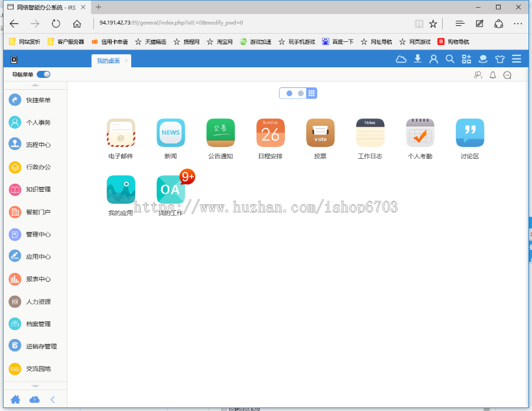
Task: Click the cloud icon in blue header
Action: (401, 59)
